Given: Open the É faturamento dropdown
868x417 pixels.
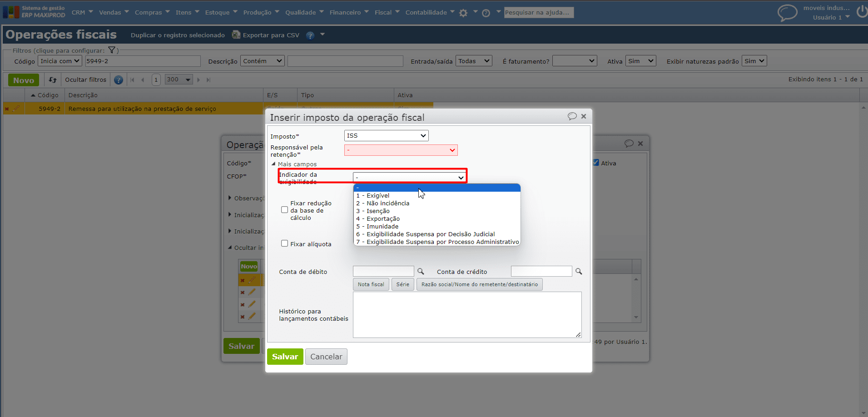Looking at the screenshot, I should 575,61.
